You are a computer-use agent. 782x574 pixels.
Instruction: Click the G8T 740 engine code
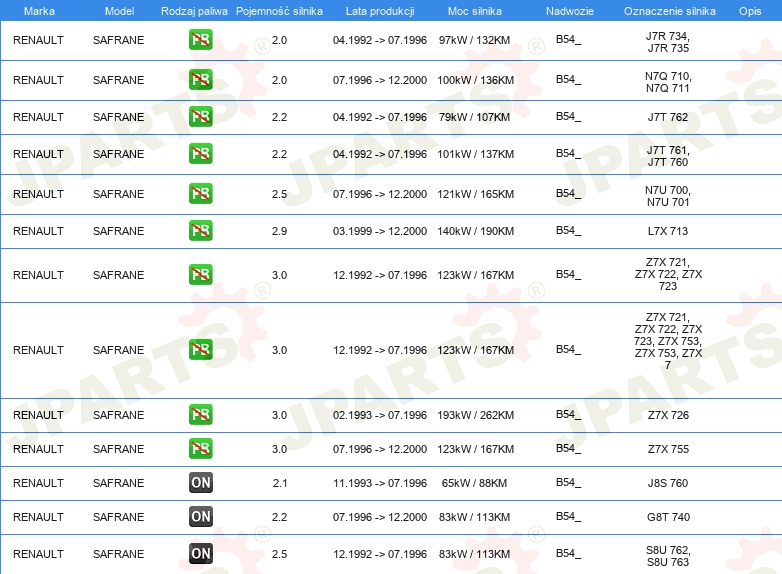coord(668,517)
